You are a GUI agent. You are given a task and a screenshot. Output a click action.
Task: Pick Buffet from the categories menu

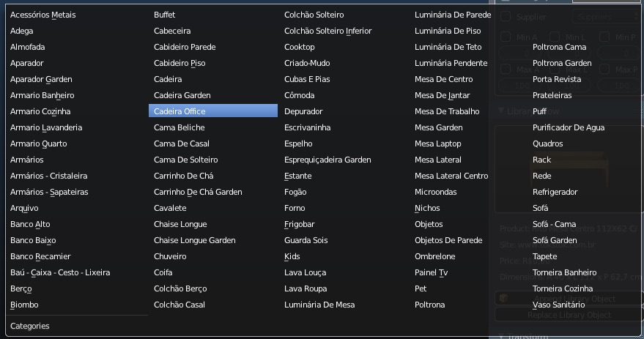(165, 15)
